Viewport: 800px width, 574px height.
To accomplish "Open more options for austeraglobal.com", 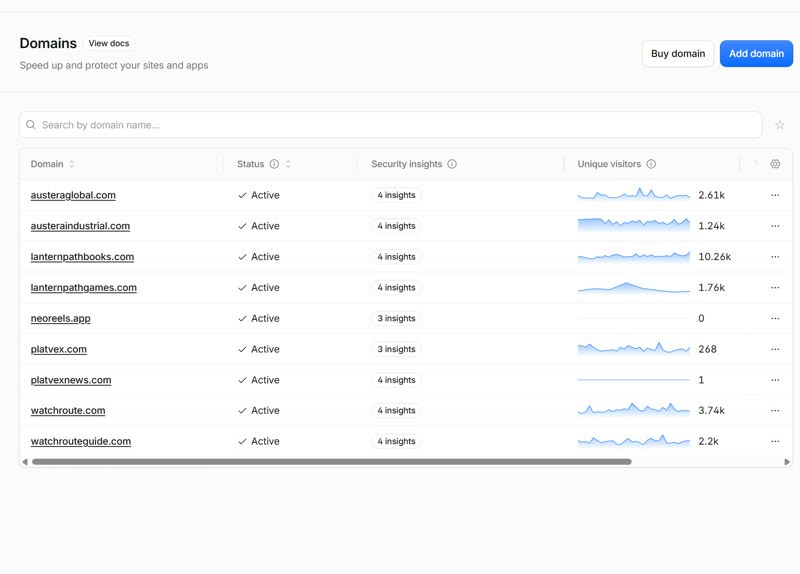I will point(775,195).
